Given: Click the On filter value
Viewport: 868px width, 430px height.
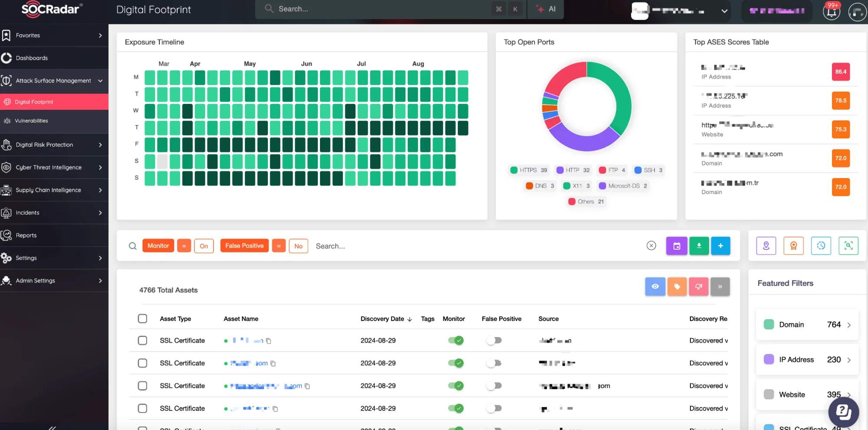Looking at the screenshot, I should [204, 246].
